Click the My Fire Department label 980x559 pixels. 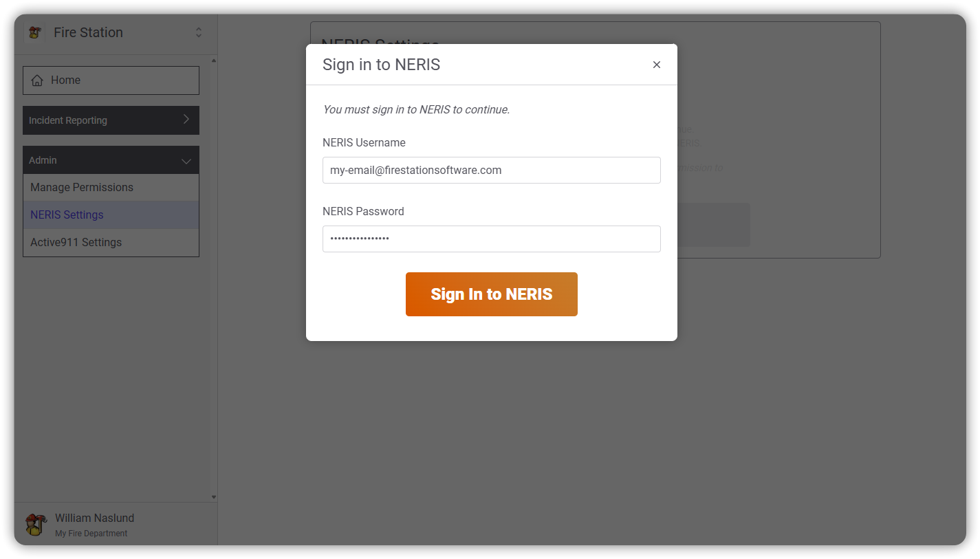click(x=91, y=534)
